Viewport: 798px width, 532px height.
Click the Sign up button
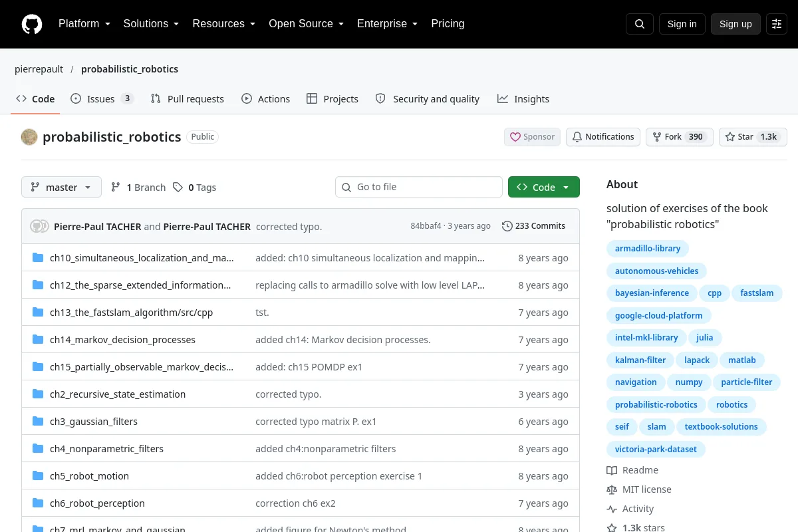click(x=735, y=24)
